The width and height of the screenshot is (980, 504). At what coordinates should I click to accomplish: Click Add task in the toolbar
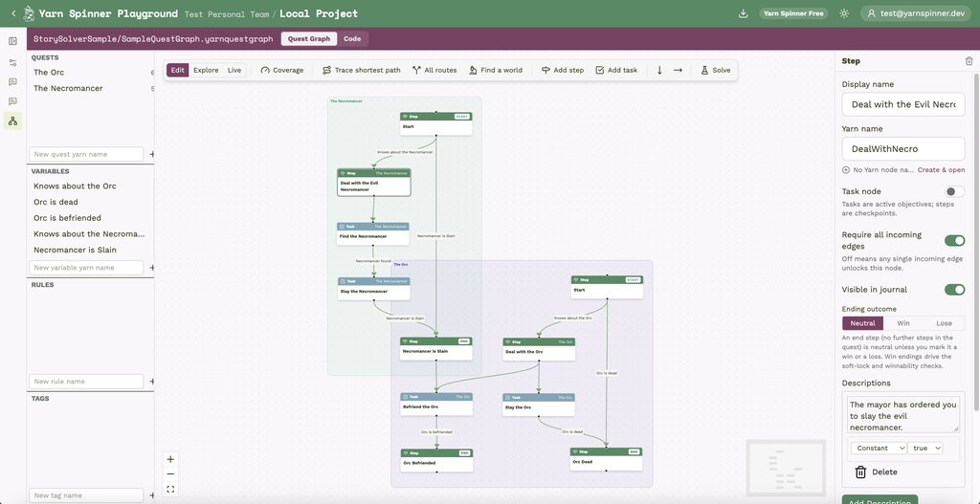(616, 70)
